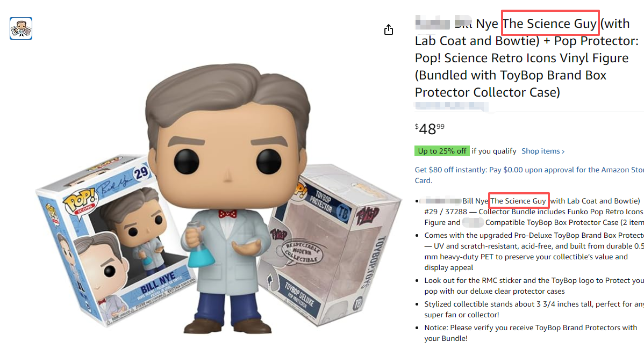Click the share icon above product image
The image size is (644, 349).
coord(389,30)
